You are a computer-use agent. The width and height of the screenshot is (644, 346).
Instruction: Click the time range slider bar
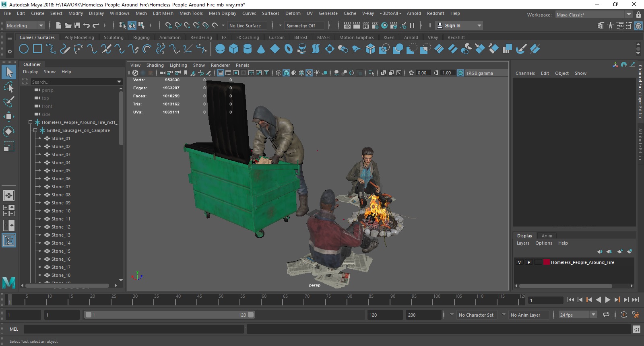[169, 315]
